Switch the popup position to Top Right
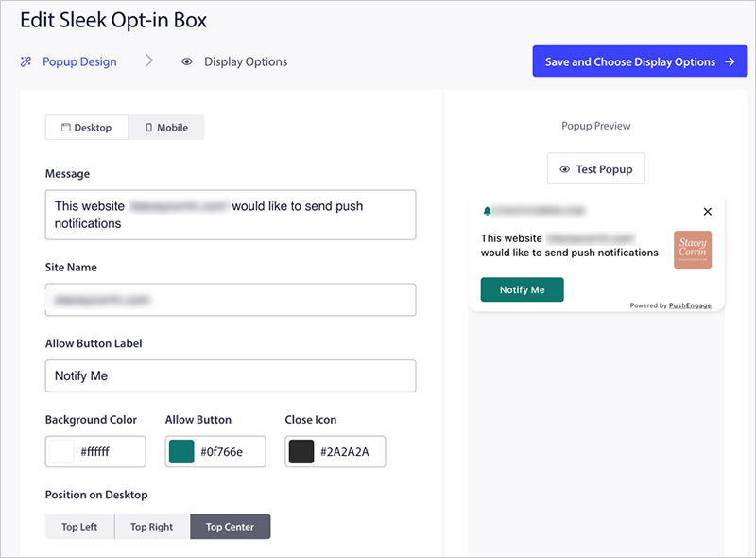This screenshot has height=558, width=756. pyautogui.click(x=152, y=526)
